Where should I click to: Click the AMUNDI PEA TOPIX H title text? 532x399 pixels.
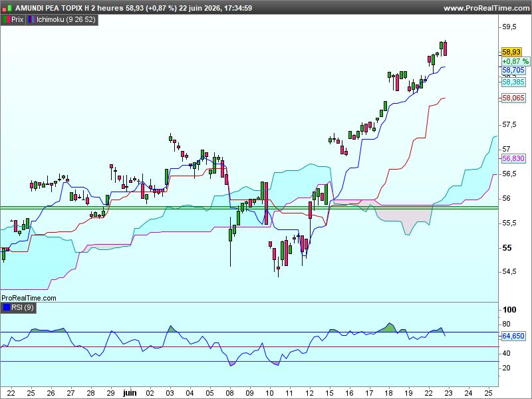tap(53, 8)
